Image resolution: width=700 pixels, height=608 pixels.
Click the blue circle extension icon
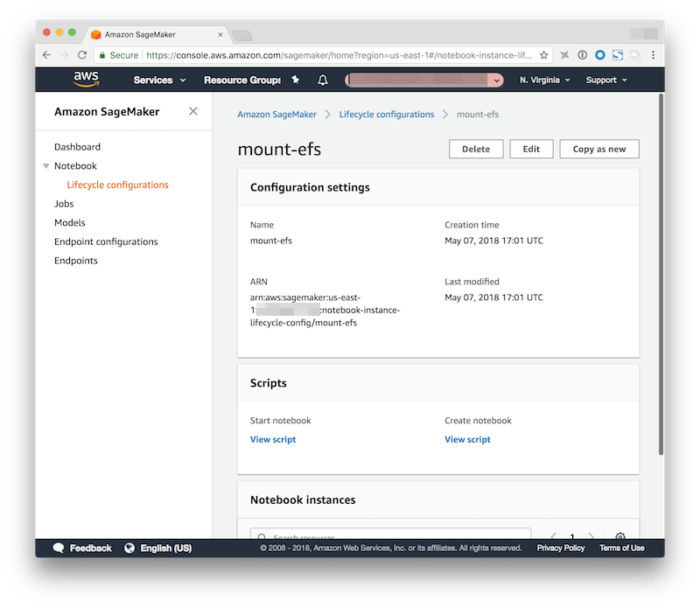600,55
